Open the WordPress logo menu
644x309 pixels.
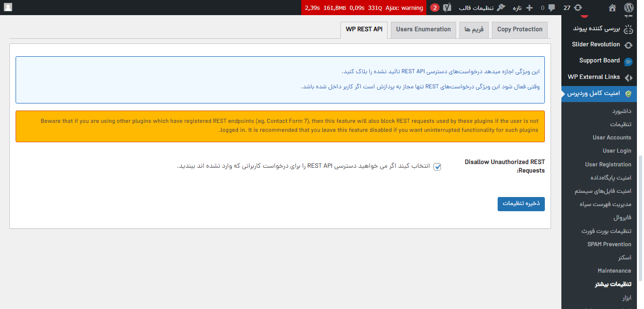point(628,8)
